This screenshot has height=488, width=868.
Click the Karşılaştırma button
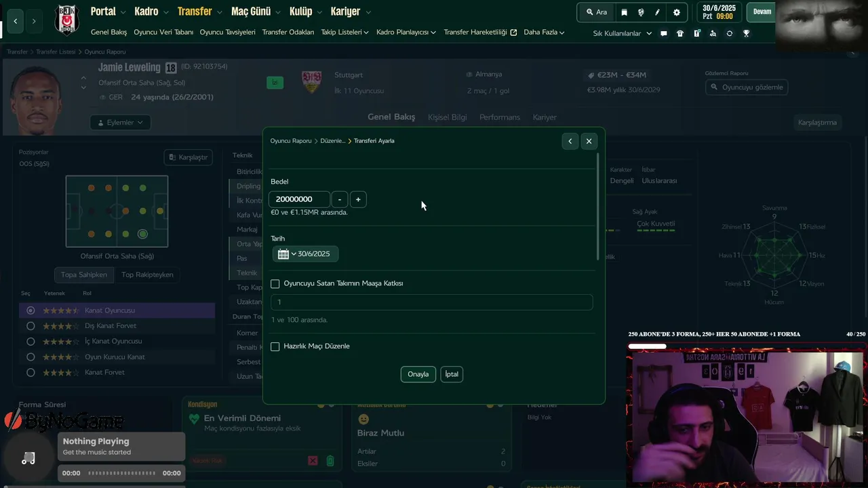pyautogui.click(x=817, y=123)
